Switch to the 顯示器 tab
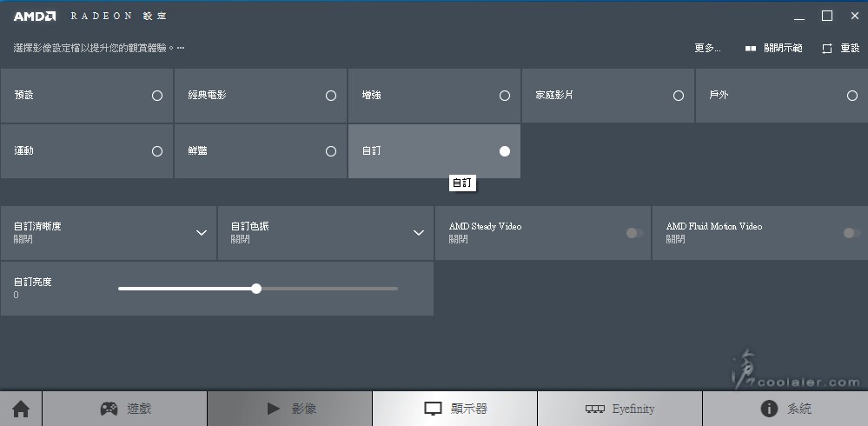This screenshot has width=868, height=426. [454, 409]
